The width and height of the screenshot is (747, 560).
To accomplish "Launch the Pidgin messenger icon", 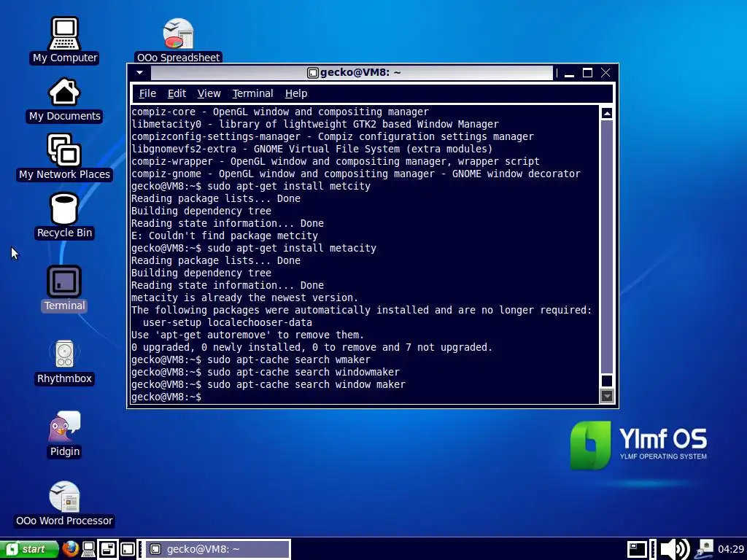I will point(64,435).
